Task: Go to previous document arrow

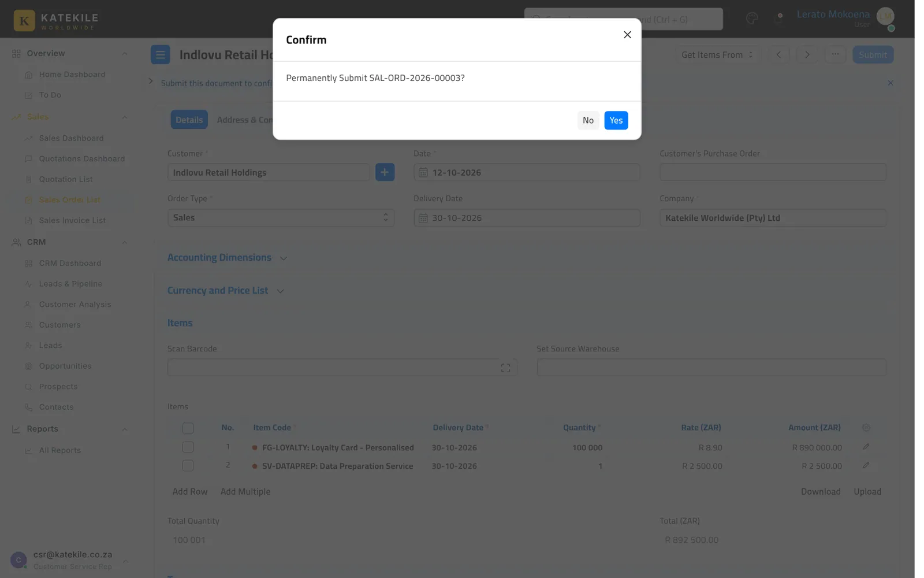Action: tap(778, 55)
